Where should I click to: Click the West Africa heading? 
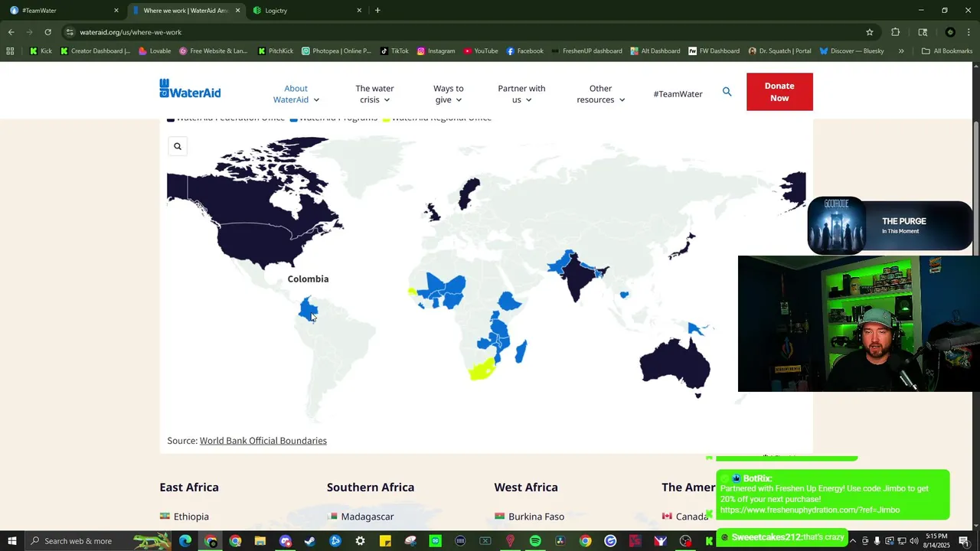526,487
